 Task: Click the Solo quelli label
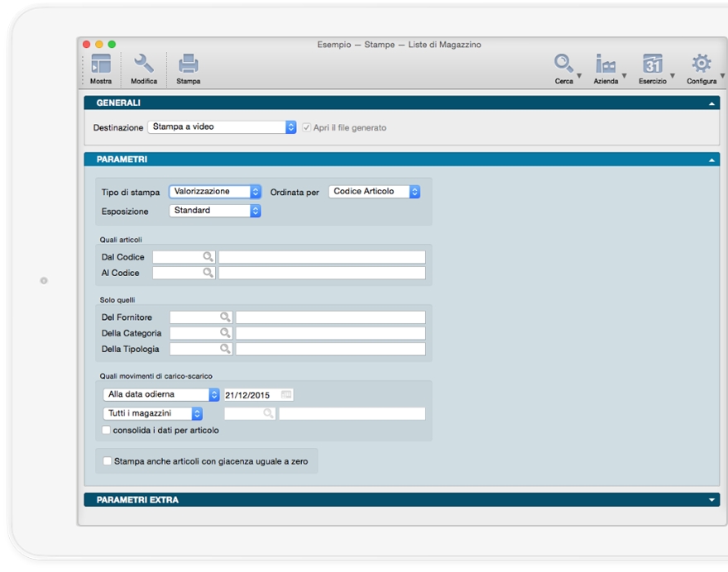117,300
